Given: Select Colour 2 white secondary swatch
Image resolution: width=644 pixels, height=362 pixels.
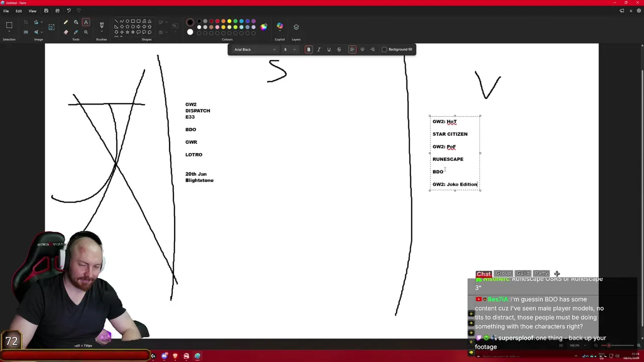Looking at the screenshot, I should [x=190, y=32].
